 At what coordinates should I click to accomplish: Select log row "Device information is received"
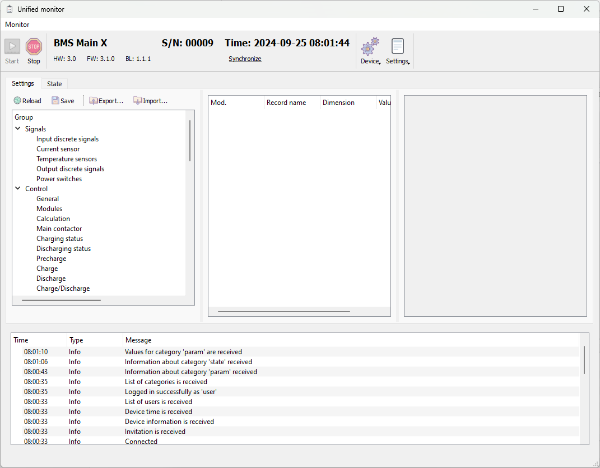tap(295, 421)
